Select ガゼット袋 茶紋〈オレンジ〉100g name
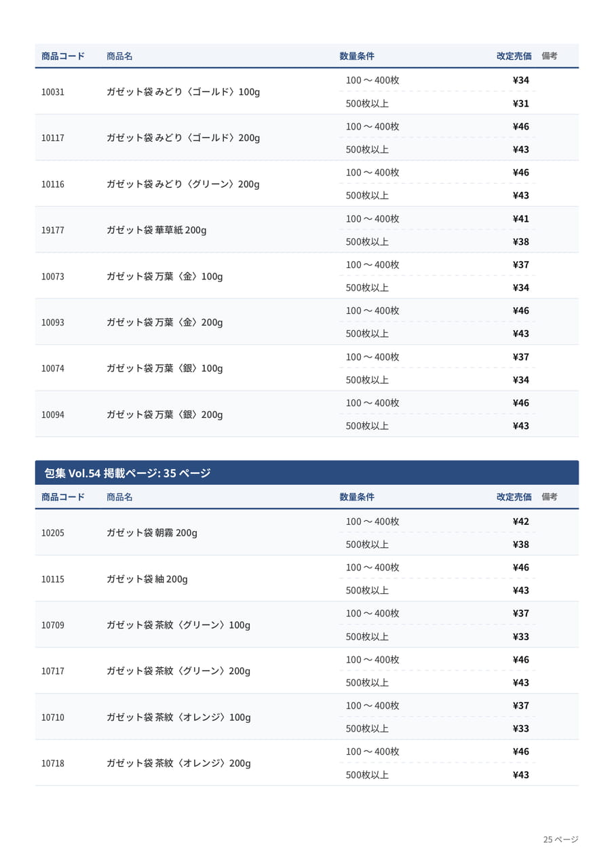The image size is (614, 868). 178,717
